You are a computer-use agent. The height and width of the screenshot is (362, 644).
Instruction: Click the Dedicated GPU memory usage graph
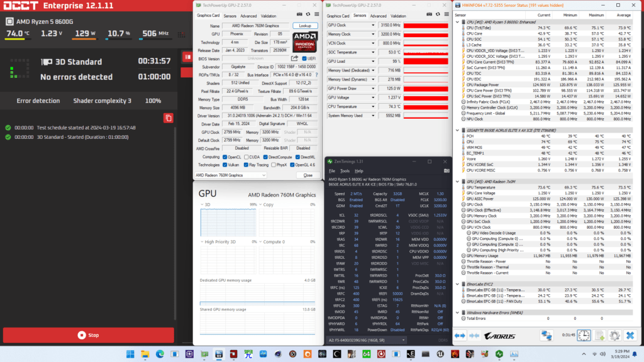257,294
